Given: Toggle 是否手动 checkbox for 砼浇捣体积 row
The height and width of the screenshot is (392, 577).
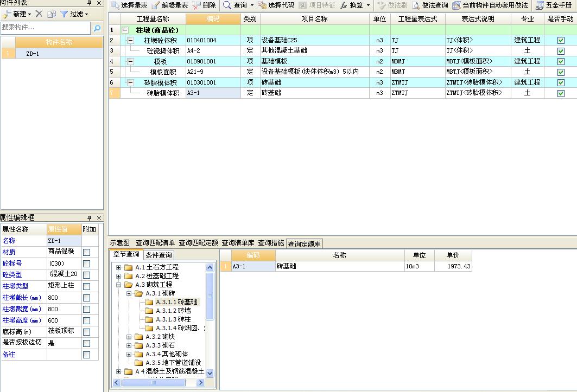Looking at the screenshot, I should 561,51.
